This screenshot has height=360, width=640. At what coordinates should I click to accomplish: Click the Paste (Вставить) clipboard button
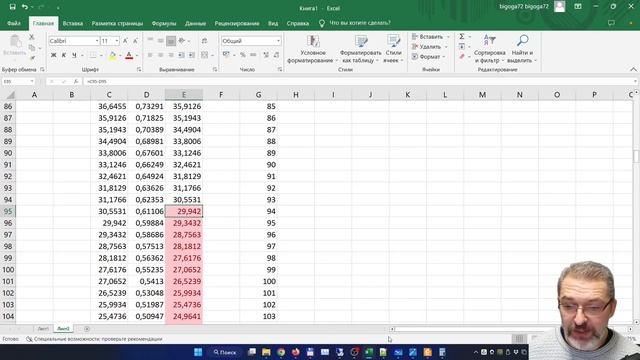(15, 46)
